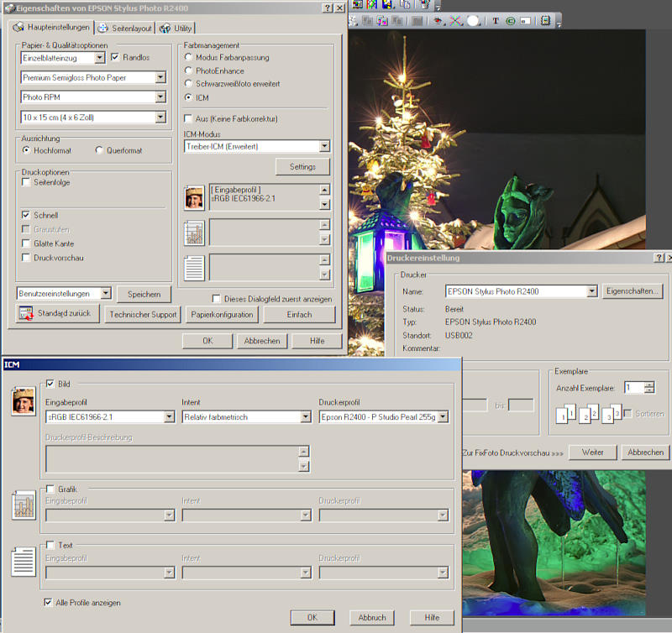Viewport: 672px width, 633px height.
Task: Click the rainbow stripes icon in top toolbar
Action: [372, 4]
